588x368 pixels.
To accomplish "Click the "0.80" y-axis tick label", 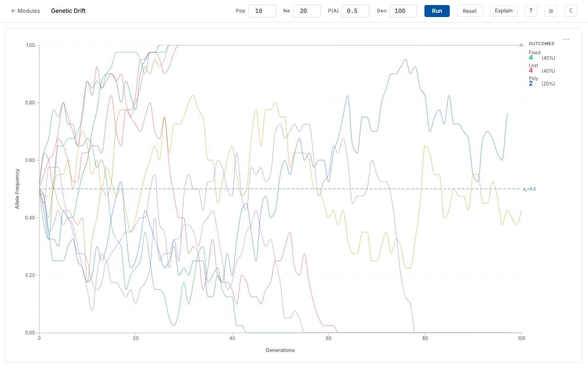I will [30, 103].
